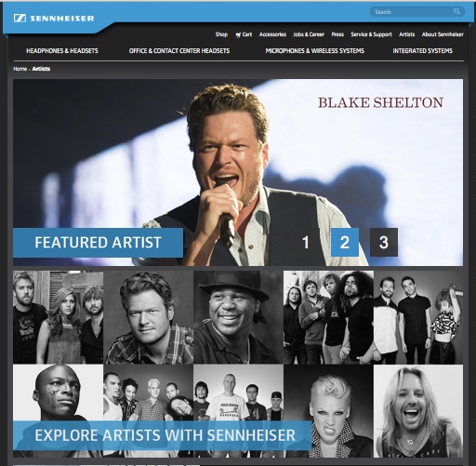This screenshot has height=466, width=476.
Task: Go to the Shop link
Action: point(221,34)
